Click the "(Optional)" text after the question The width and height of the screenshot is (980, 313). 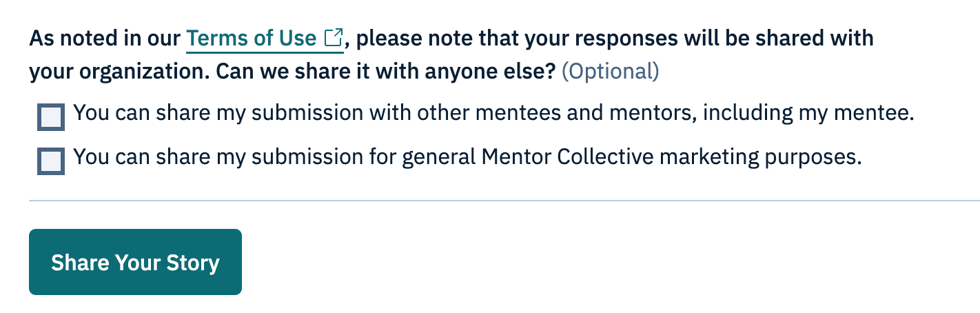tap(611, 71)
